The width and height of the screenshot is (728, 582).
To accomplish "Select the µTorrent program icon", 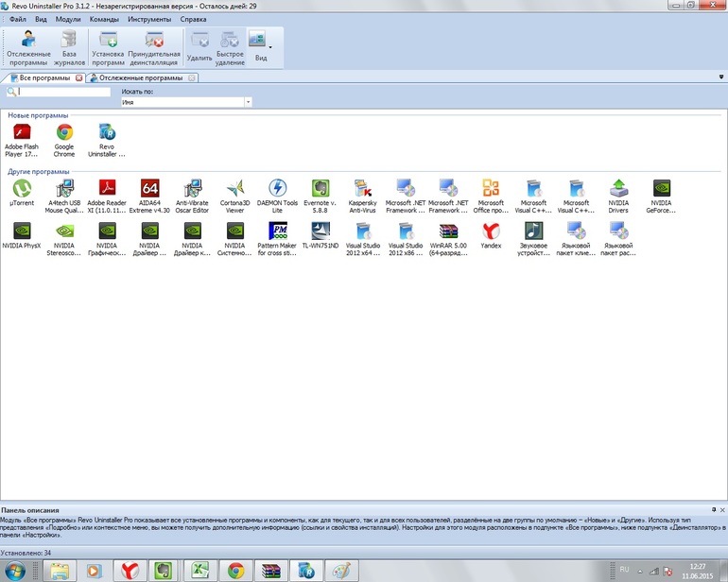I will (22, 193).
